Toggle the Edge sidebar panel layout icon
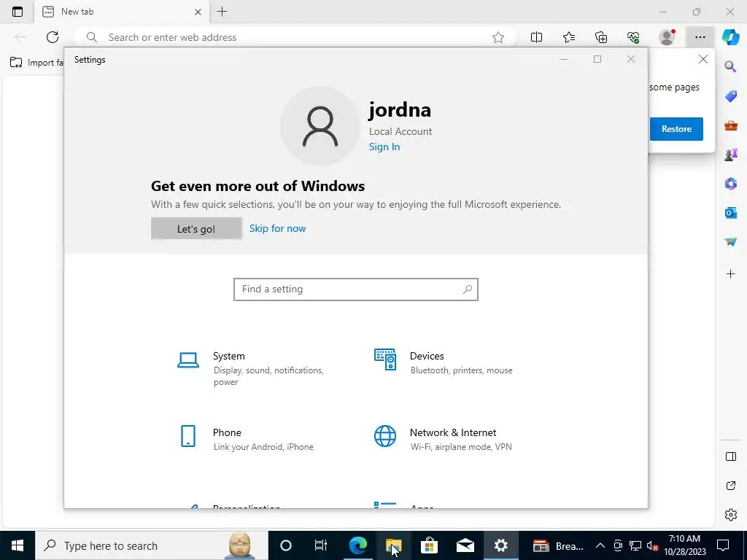This screenshot has width=747, height=560. click(x=730, y=456)
